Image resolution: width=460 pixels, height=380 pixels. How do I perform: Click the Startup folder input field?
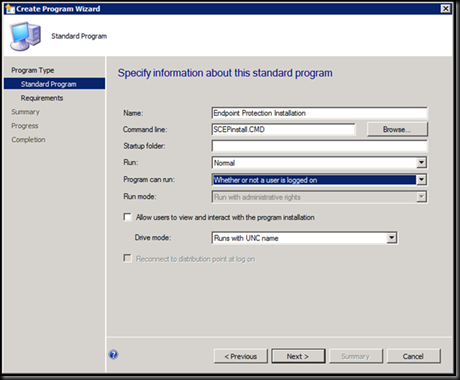click(x=319, y=146)
